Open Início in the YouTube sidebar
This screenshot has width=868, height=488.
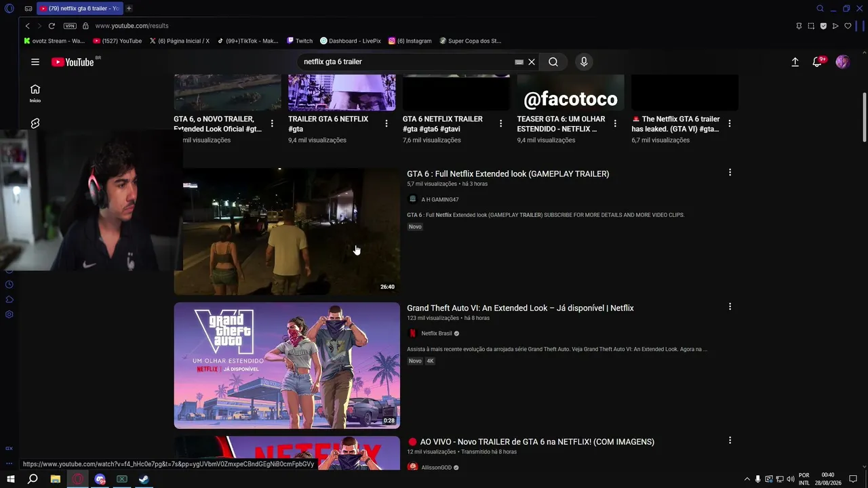click(x=35, y=93)
